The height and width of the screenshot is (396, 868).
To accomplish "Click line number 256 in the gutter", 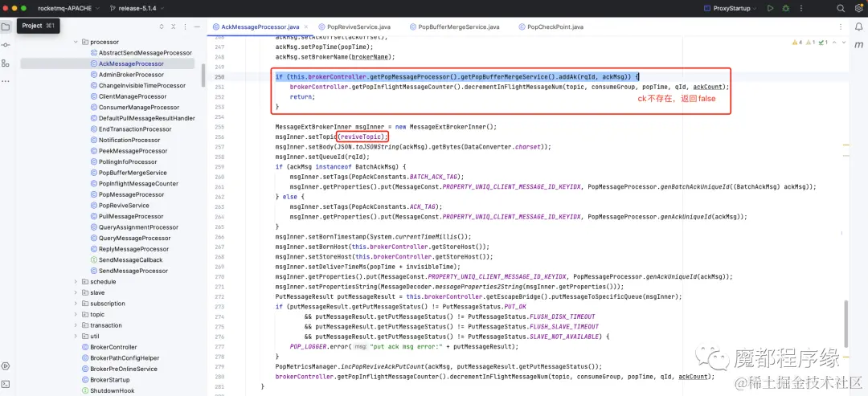I will tap(219, 137).
